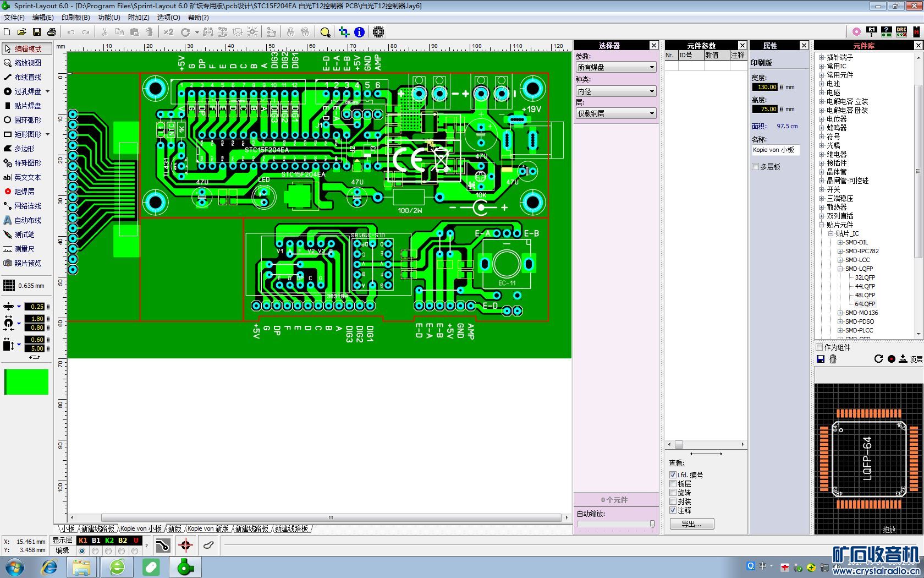Open the 仅敷铜层 layer dropdown
Screen dimensions: 924x578
point(616,113)
